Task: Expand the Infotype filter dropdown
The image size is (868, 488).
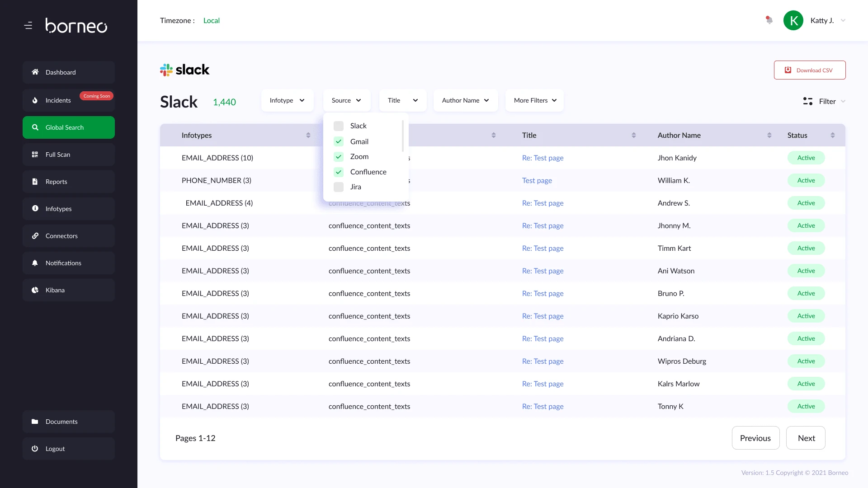Action: 287,100
